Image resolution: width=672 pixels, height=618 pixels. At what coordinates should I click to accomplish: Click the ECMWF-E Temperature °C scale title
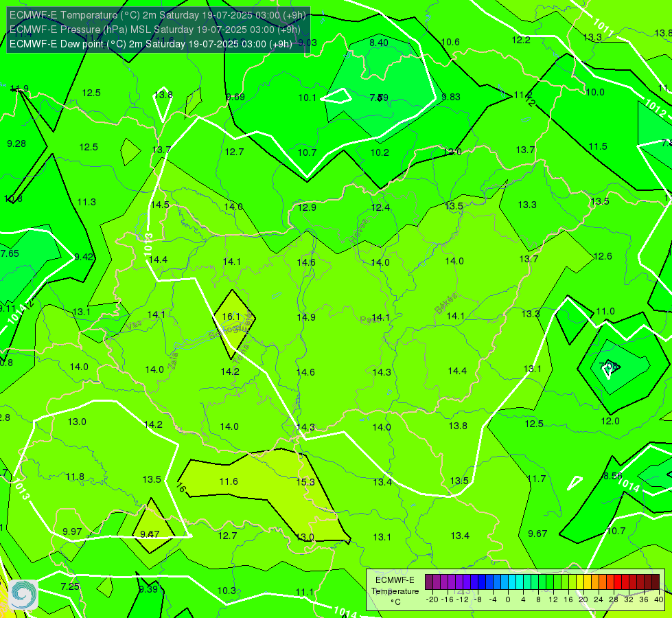(x=395, y=591)
